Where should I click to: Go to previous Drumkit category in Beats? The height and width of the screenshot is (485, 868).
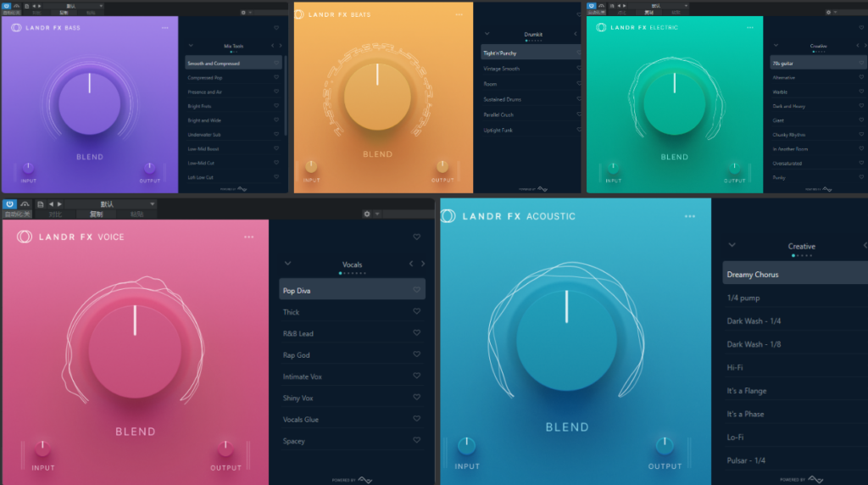(x=576, y=34)
